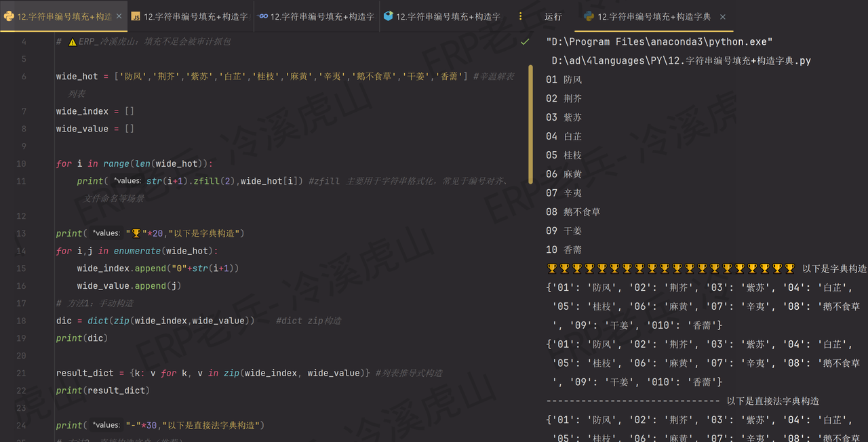Click the wide_hot list definition line
Image resolution: width=868 pixels, height=442 pixels.
pyautogui.click(x=203, y=76)
